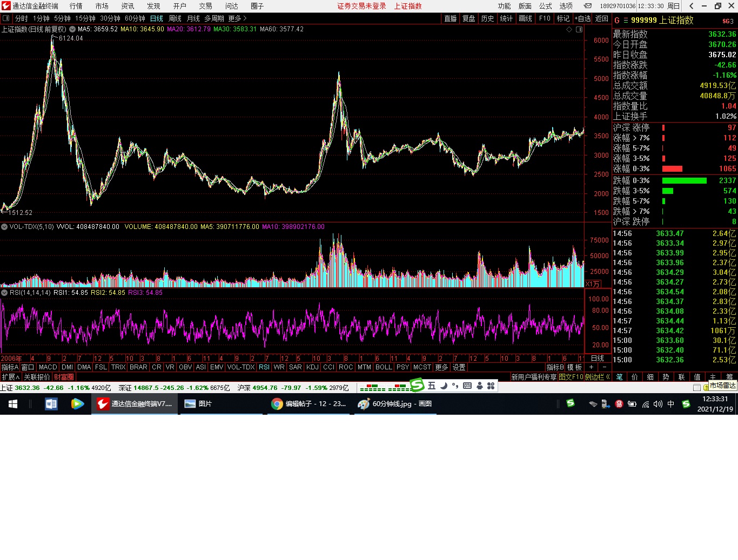
Task: Click the diamond icon atop the main chart
Action: 569,29
